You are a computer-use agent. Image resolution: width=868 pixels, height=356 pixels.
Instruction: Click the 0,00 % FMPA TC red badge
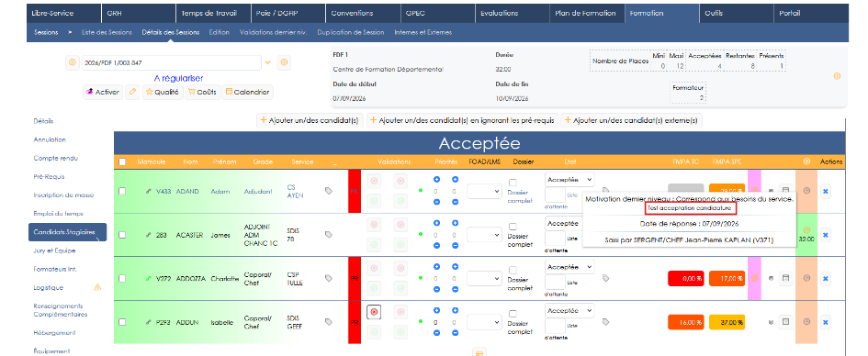[686, 278]
